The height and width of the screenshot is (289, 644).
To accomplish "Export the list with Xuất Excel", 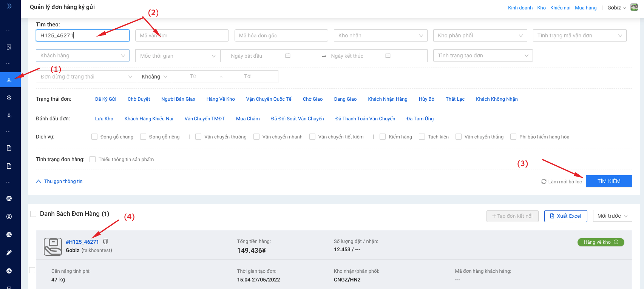I will pyautogui.click(x=565, y=216).
